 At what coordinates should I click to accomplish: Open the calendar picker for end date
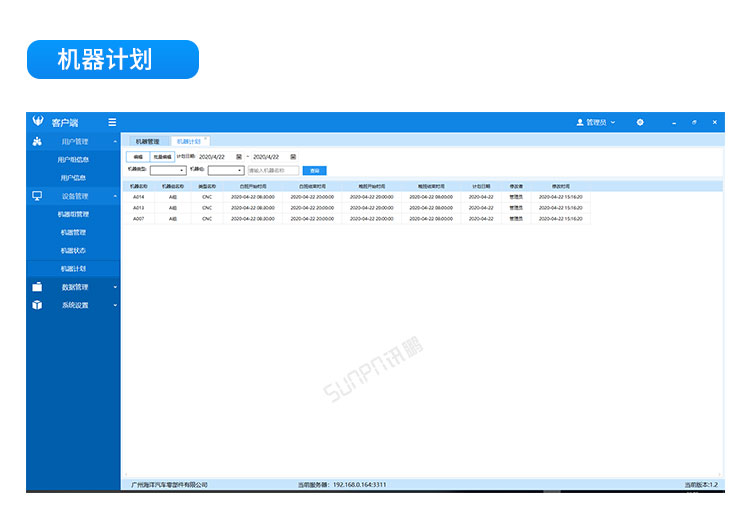293,157
